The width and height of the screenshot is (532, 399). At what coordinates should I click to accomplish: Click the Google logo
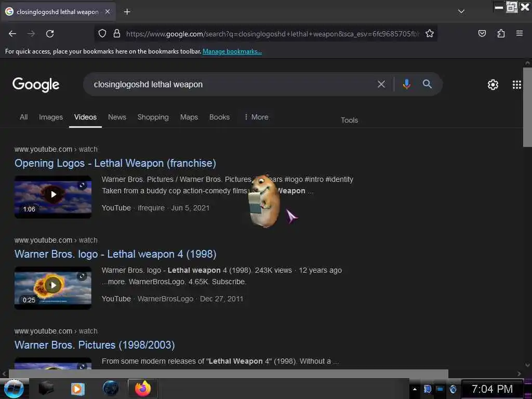[x=36, y=85]
